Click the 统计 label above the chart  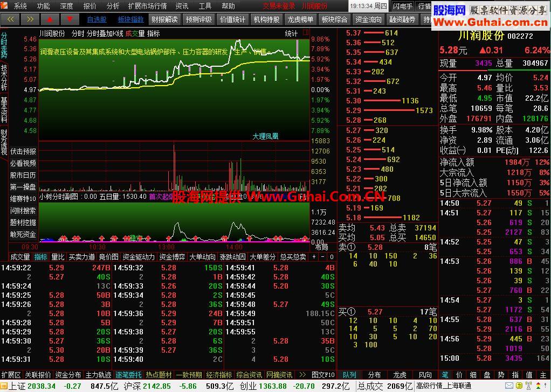click(291, 34)
